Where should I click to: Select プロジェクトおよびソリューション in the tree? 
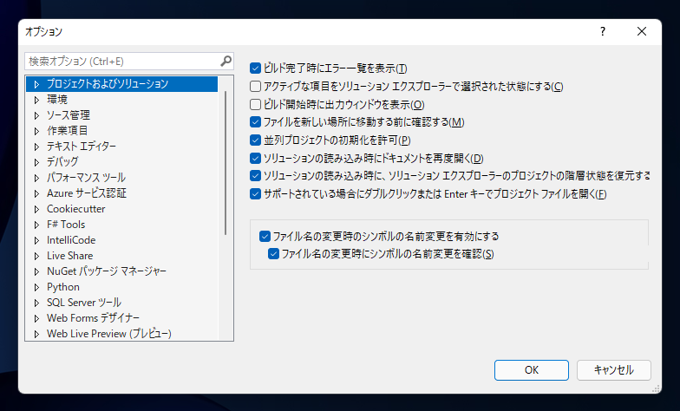(107, 84)
